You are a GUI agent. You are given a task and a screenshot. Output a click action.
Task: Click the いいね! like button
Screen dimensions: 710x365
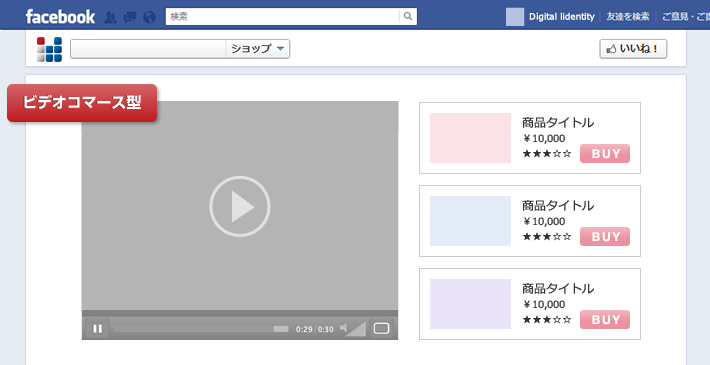coord(633,49)
